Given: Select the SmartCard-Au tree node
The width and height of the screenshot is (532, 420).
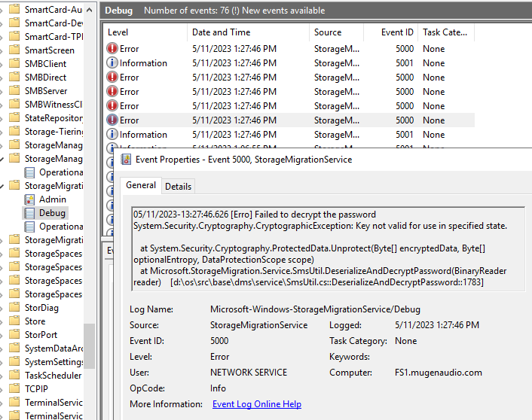Looking at the screenshot, I should 54,10.
